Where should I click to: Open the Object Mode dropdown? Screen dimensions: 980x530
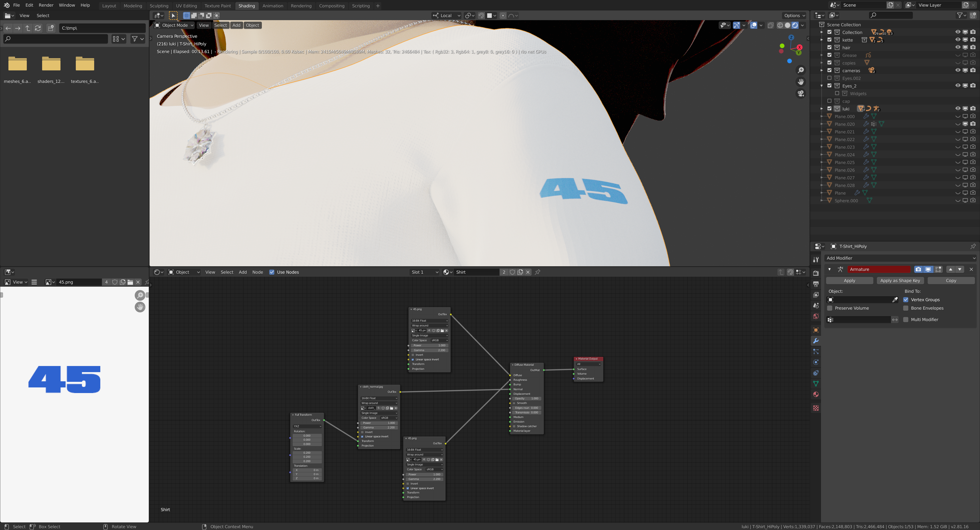coord(174,26)
